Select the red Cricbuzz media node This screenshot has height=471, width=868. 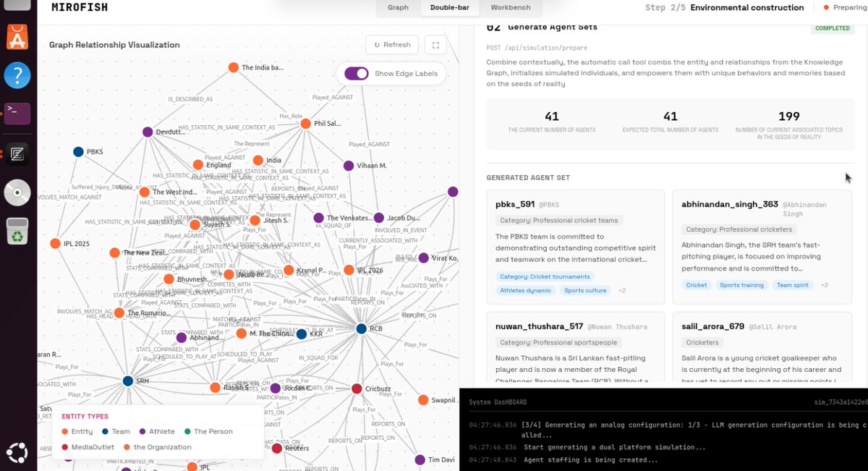357,389
